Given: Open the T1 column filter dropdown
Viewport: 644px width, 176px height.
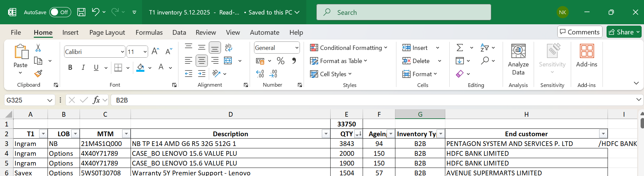Looking at the screenshot, I should tap(43, 134).
